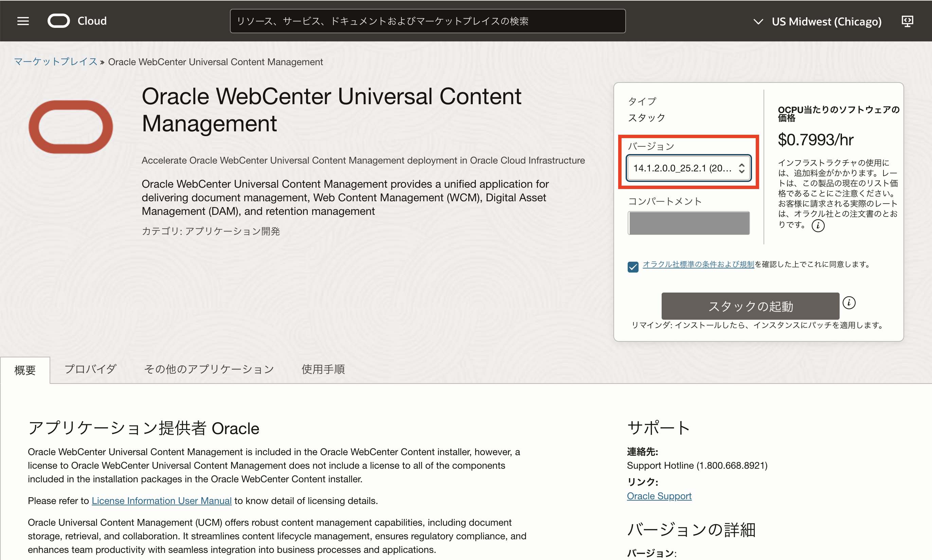This screenshot has width=932, height=560.
Task: Go to マーケットプレイス breadcrumb link
Action: pyautogui.click(x=55, y=61)
